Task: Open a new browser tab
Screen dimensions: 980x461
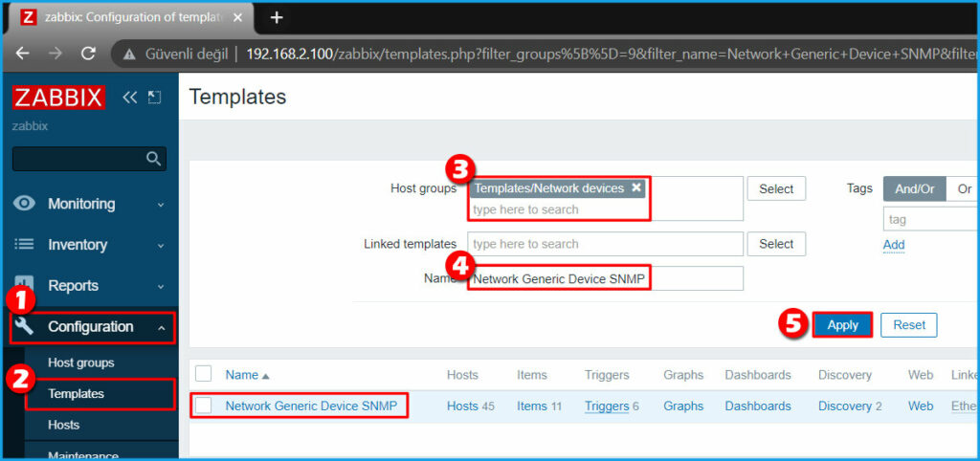Action: [277, 17]
